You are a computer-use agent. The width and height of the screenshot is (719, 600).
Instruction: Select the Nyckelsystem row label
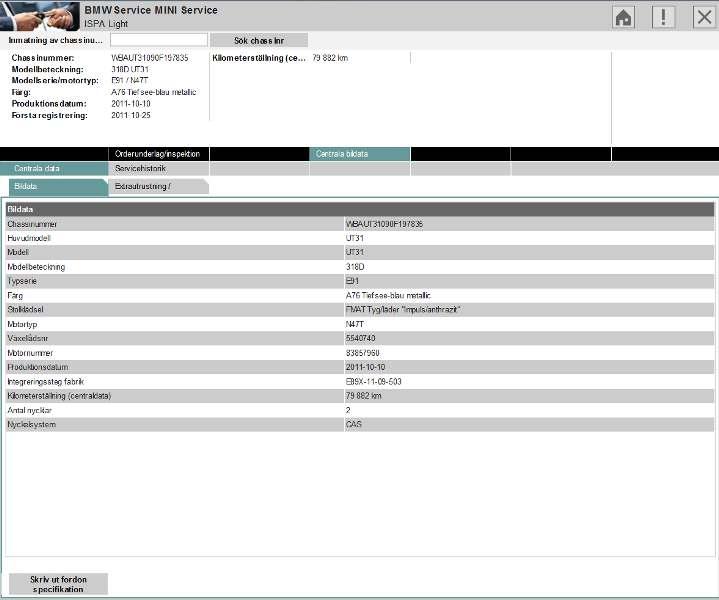(x=31, y=424)
